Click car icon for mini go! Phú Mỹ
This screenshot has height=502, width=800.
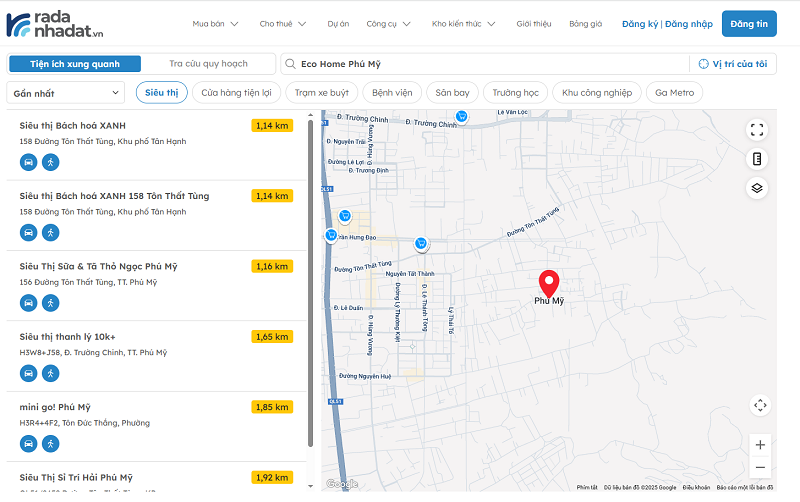pyautogui.click(x=29, y=444)
